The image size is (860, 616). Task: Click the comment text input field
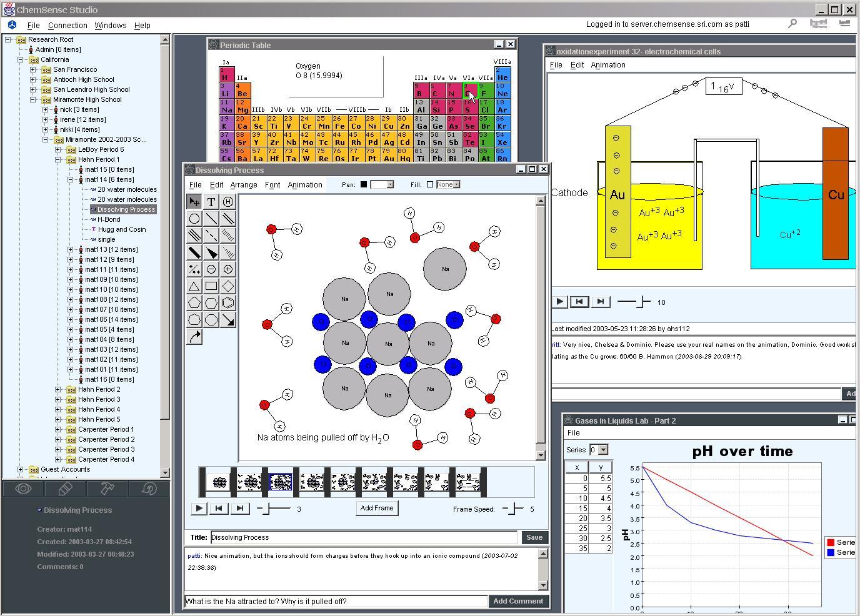(336, 602)
